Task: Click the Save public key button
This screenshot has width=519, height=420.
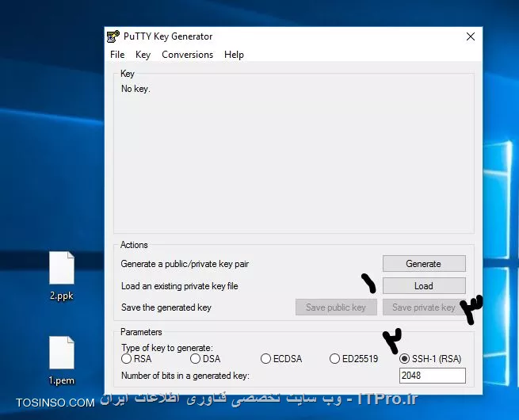Action: pos(336,307)
